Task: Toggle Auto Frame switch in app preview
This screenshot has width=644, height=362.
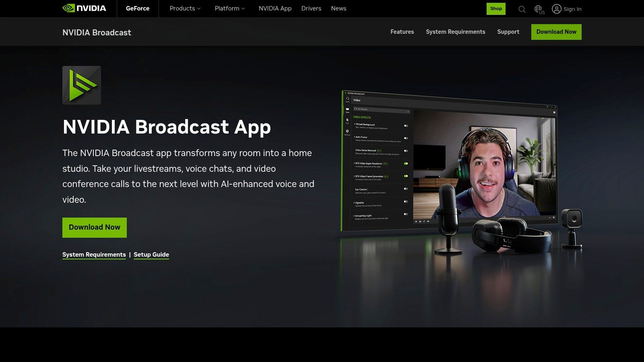Action: coord(406,138)
